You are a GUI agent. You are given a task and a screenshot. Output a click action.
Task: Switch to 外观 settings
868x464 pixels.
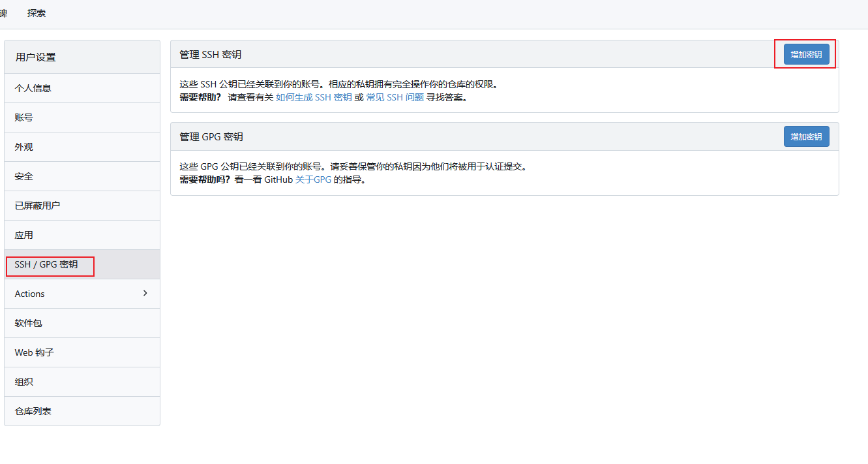(x=24, y=147)
